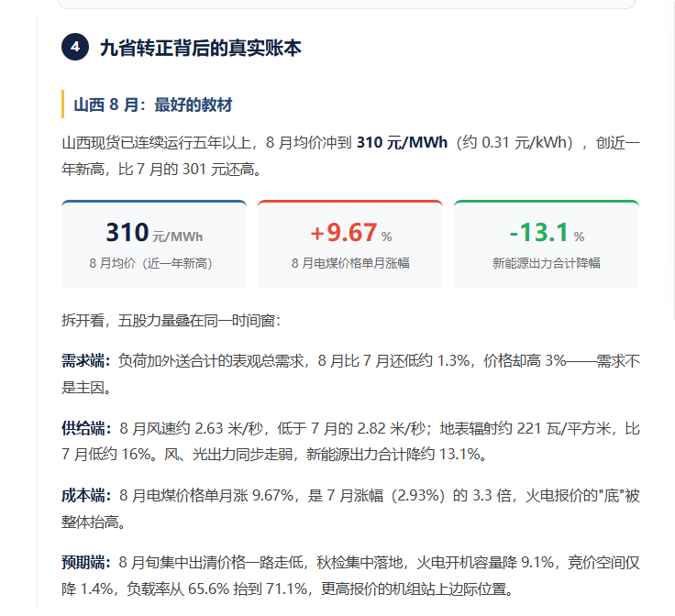Viewport: 675px width, 616px height.
Task: Select the +9.67% stat card
Action: coord(350,244)
